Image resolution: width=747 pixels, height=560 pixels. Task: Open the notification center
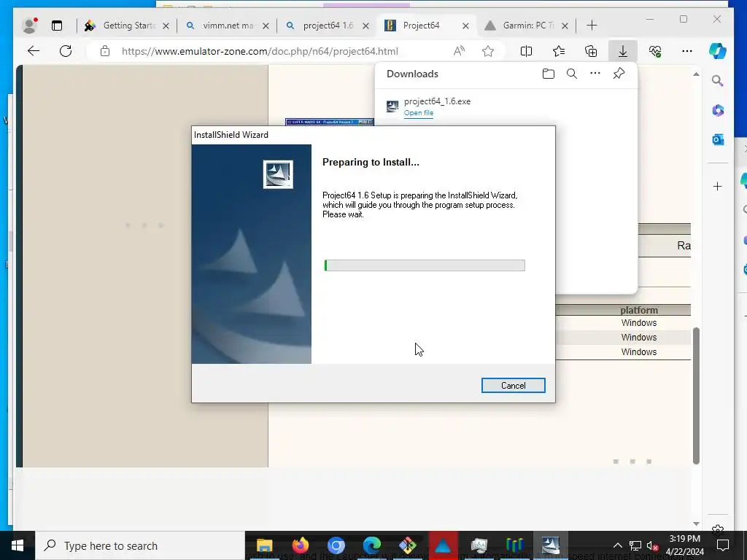click(x=723, y=545)
